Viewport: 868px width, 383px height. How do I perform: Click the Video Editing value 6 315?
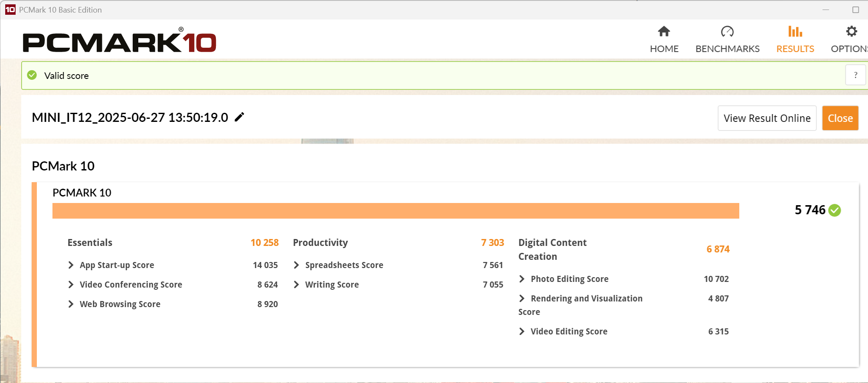point(718,331)
